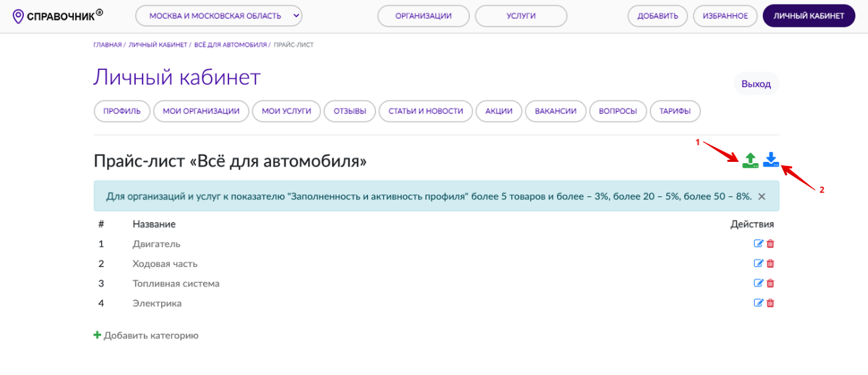Click the blue download price list icon

click(x=771, y=160)
